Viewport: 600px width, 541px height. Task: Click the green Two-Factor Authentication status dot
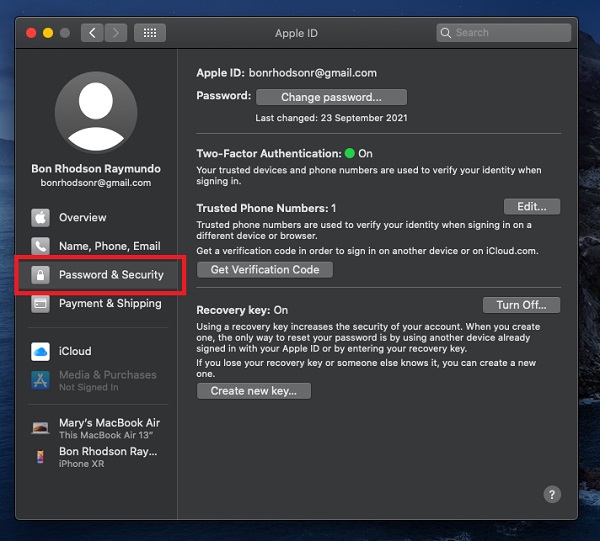pos(350,153)
